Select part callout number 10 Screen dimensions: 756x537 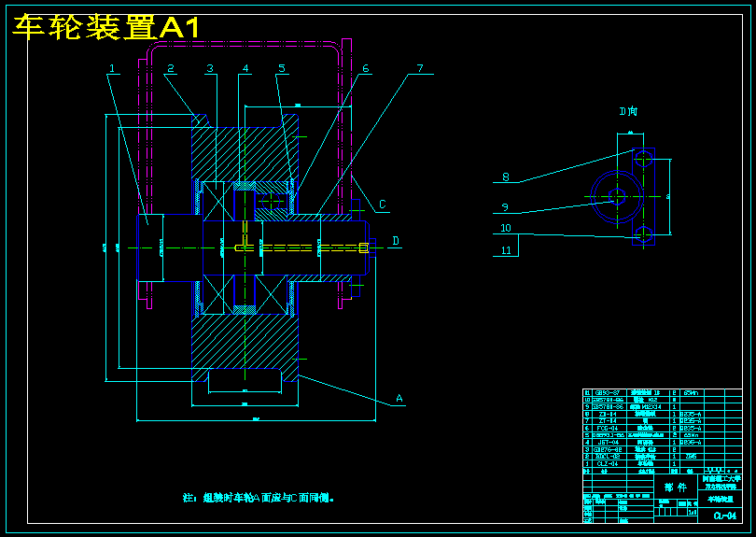tap(506, 228)
